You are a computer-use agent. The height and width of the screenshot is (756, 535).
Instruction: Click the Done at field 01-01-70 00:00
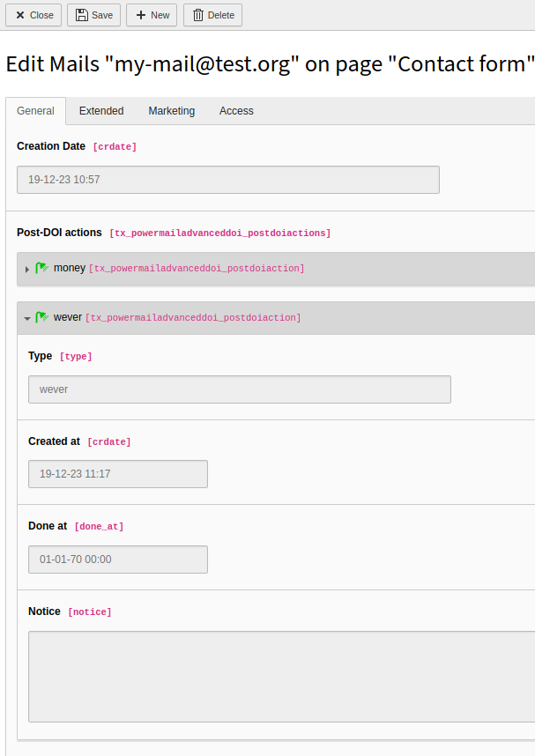pyautogui.click(x=118, y=560)
